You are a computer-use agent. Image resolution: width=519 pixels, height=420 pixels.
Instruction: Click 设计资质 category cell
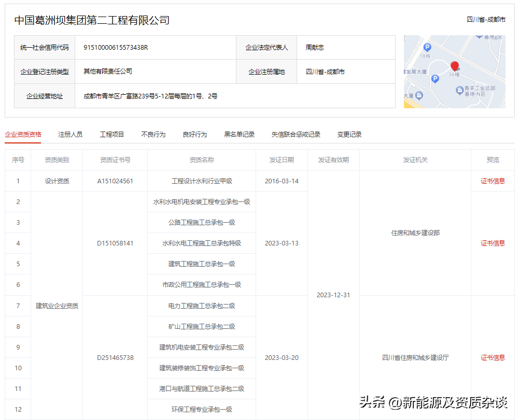[57, 181]
